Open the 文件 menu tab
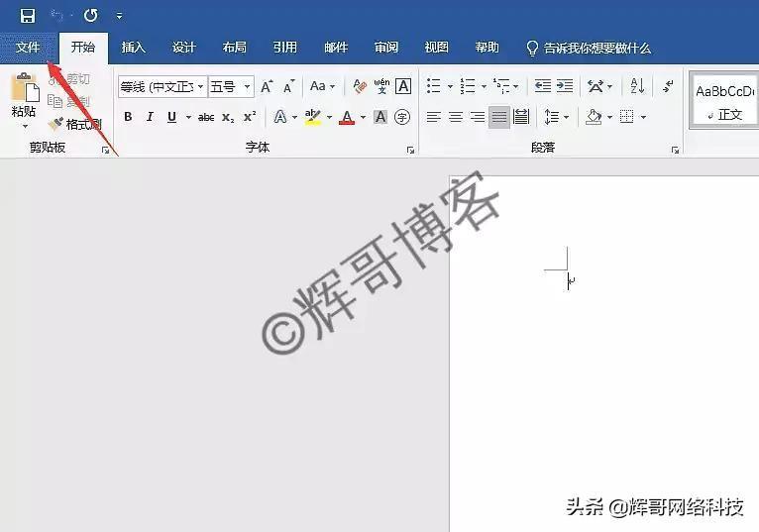 [x=28, y=48]
